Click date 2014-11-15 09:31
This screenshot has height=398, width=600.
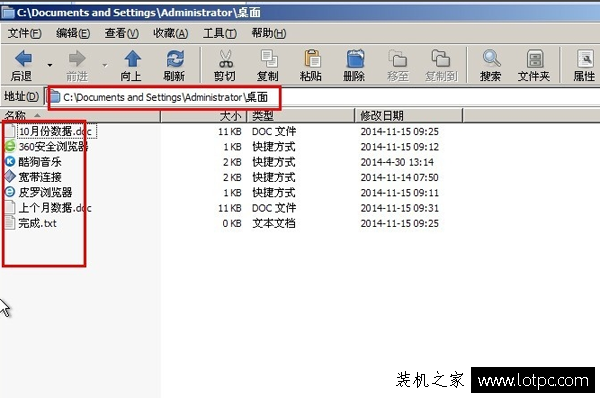click(x=399, y=208)
